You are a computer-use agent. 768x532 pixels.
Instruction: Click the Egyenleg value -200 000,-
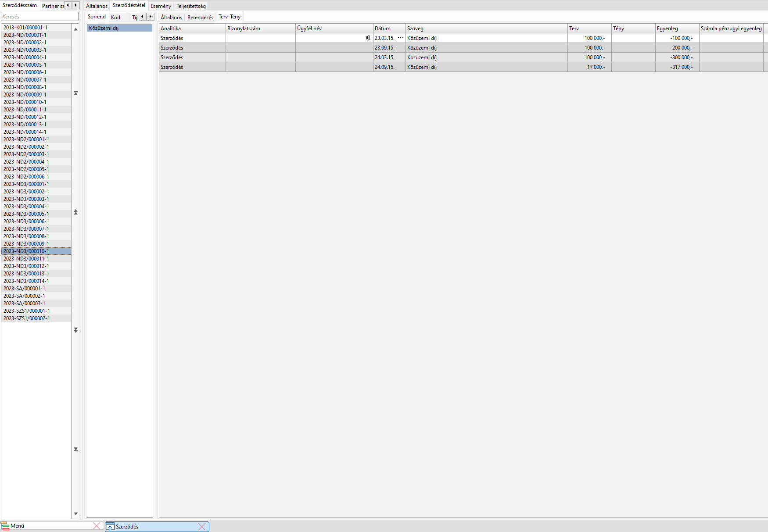coord(681,48)
